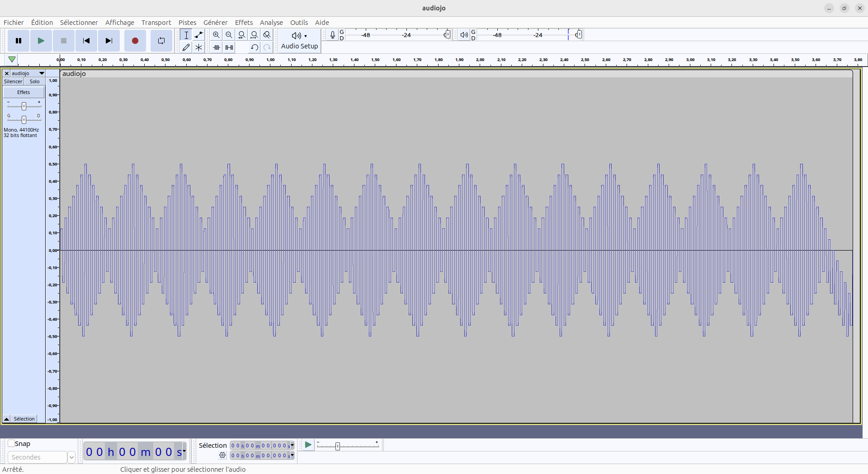868x474 pixels.
Task: Click the track gain slider handle
Action: tap(24, 106)
